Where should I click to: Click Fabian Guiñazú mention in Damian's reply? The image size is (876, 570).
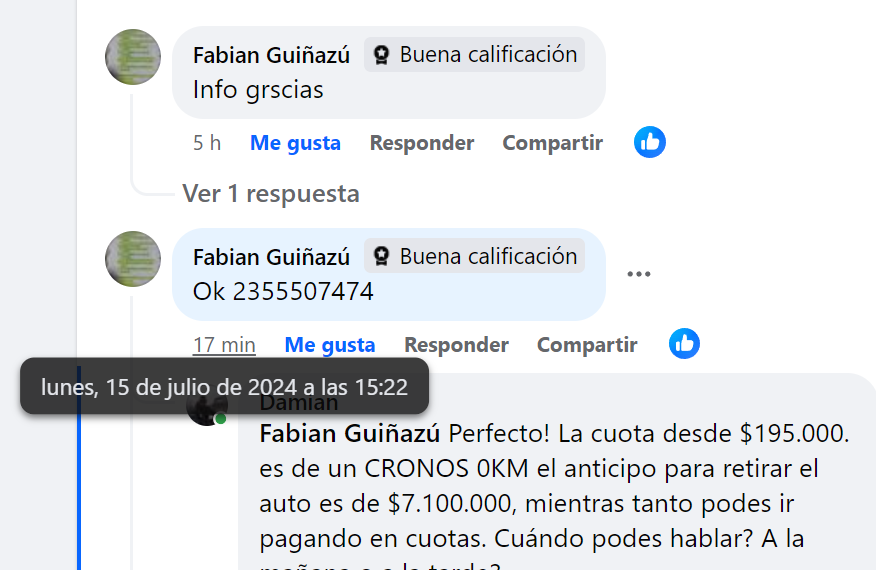(350, 434)
